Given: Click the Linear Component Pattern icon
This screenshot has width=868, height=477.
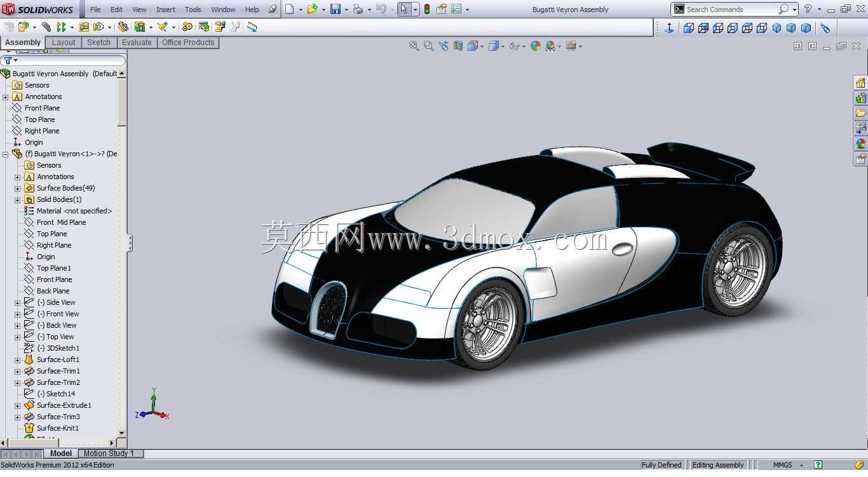Looking at the screenshot, I should tap(61, 27).
